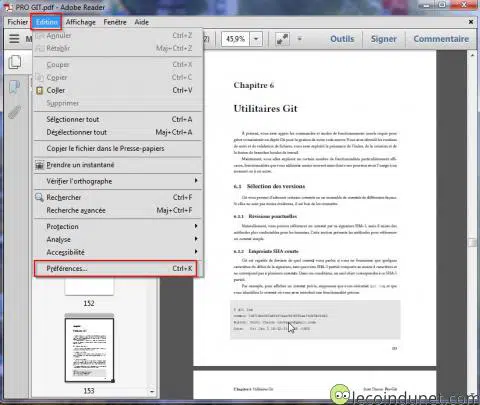Expand the Accessibilité submenu
Image resolution: width=480 pixels, height=405 pixels.
click(118, 252)
